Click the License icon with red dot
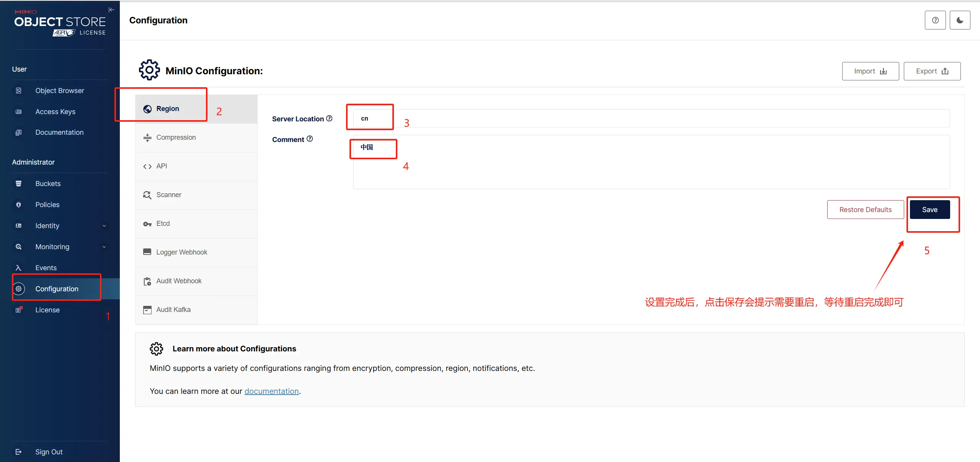 [18, 310]
